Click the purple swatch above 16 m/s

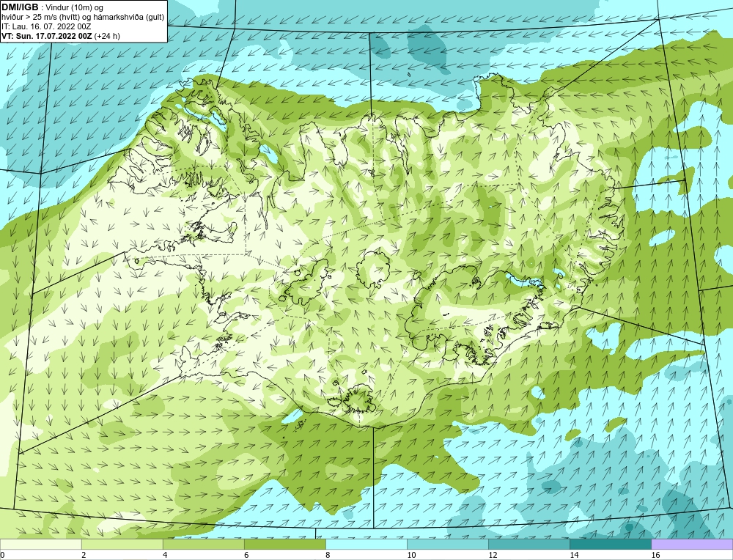click(692, 544)
